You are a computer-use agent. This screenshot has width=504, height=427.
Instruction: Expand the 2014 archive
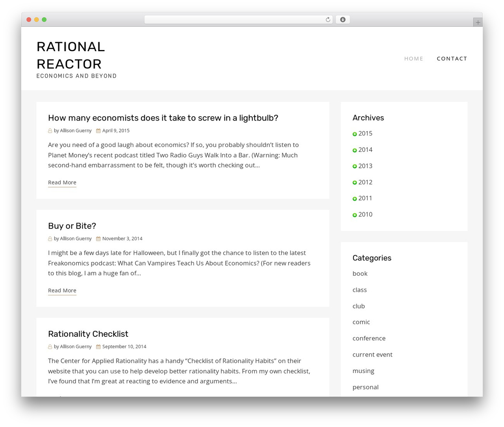click(x=355, y=150)
